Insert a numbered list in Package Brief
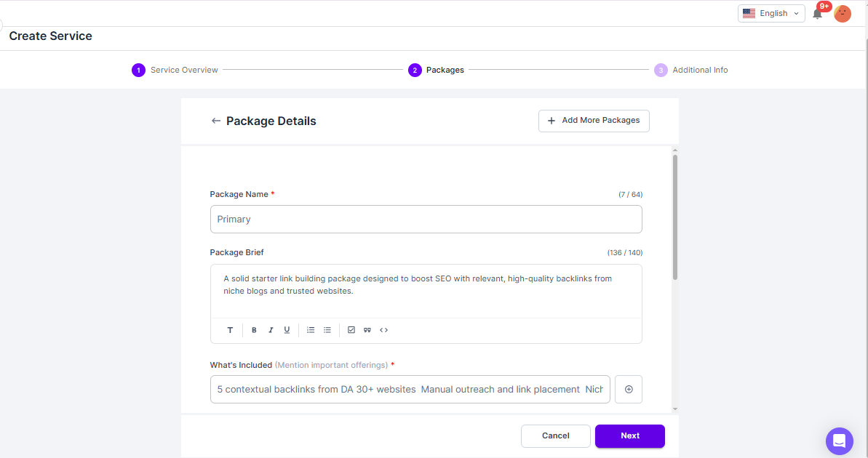 pos(311,330)
